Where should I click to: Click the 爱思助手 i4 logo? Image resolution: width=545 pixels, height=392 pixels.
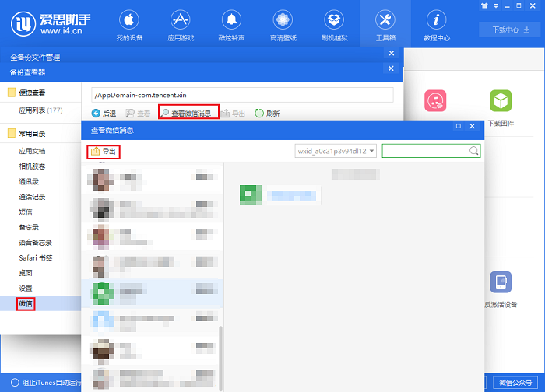51,23
